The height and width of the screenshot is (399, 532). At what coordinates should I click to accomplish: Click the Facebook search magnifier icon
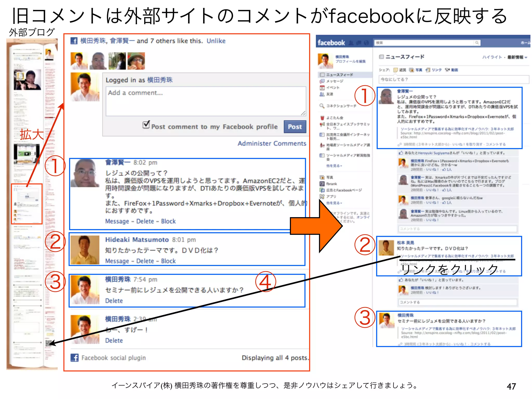pyautogui.click(x=477, y=43)
